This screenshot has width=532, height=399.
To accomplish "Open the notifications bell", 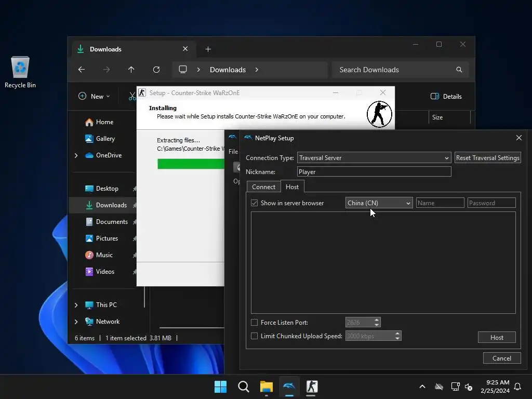I will coord(518,387).
